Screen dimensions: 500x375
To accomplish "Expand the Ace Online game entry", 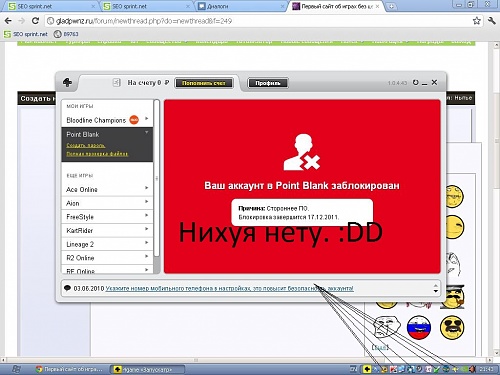I will point(146,188).
